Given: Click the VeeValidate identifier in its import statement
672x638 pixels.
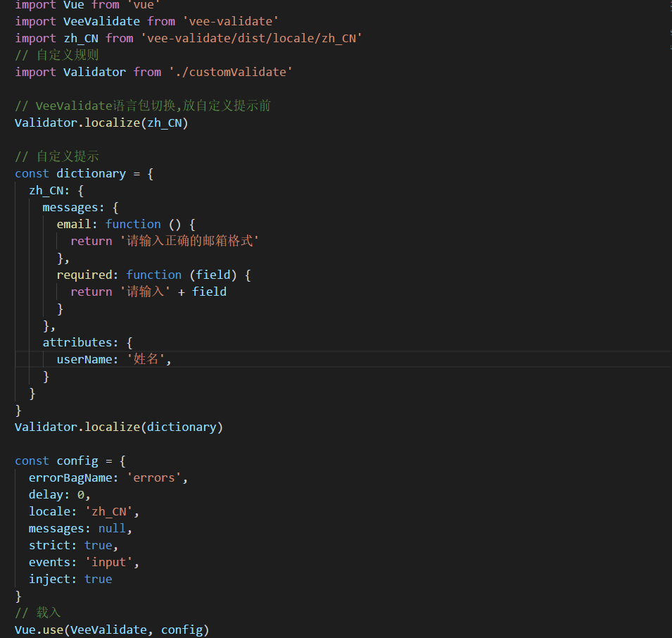Looking at the screenshot, I should pos(101,21).
